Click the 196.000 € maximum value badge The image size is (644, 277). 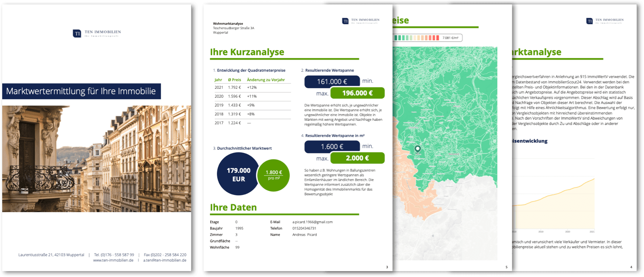coord(357,93)
